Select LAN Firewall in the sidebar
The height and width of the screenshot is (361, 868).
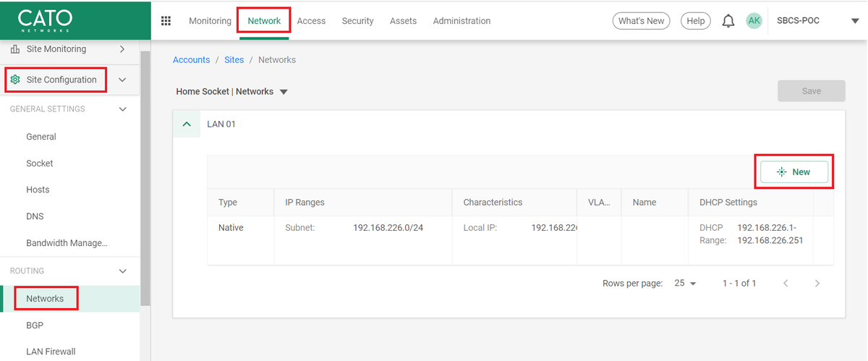point(51,352)
